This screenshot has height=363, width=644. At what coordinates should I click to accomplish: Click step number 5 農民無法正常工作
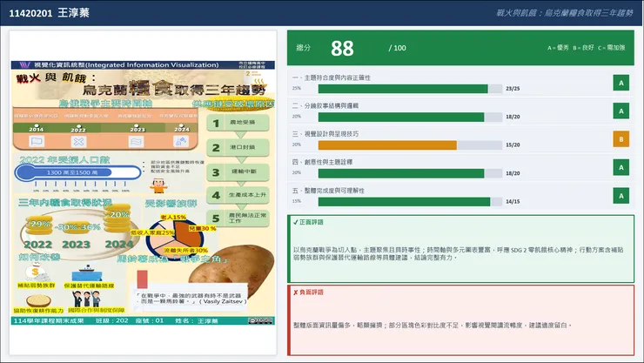pos(238,218)
